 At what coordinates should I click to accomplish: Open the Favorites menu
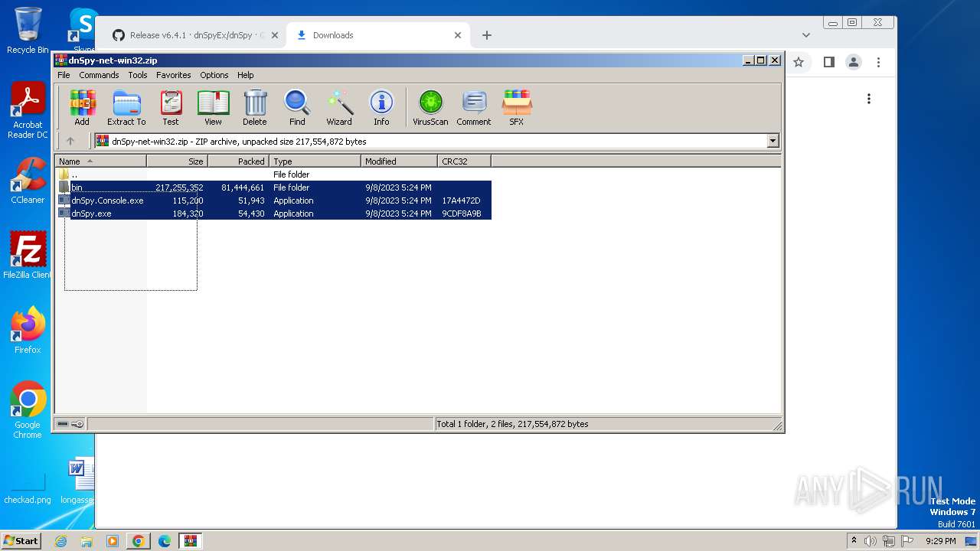tap(174, 75)
